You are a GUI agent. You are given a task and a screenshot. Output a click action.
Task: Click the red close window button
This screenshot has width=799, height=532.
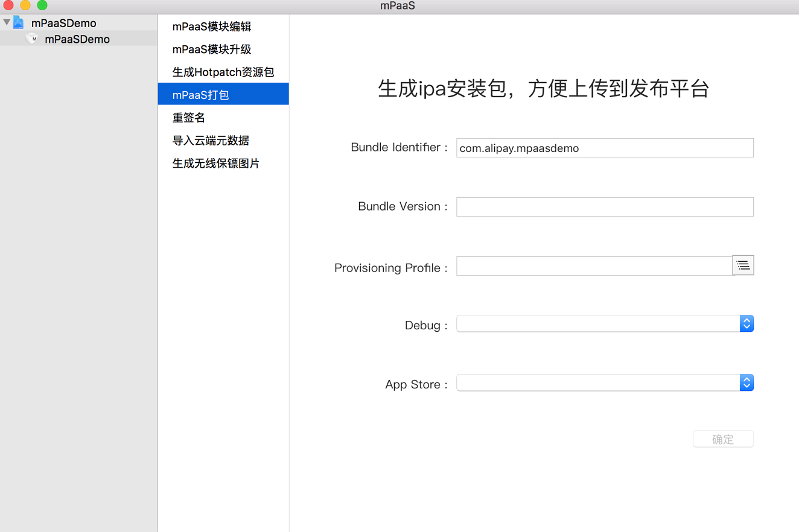tap(8, 5)
